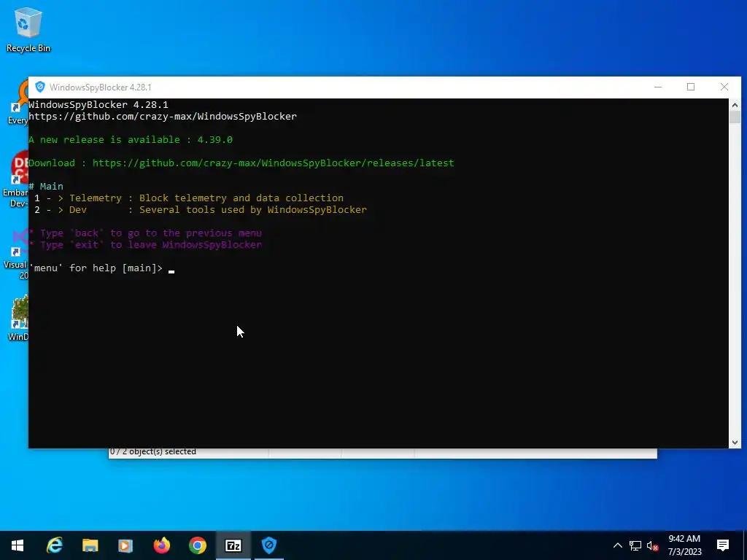Minimize the WindowsSpyBlocker window
747x560 pixels.
(x=658, y=87)
